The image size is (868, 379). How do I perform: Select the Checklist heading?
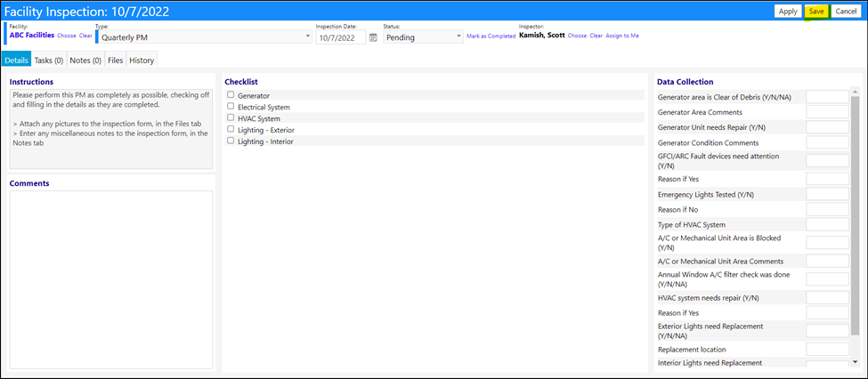(x=241, y=81)
